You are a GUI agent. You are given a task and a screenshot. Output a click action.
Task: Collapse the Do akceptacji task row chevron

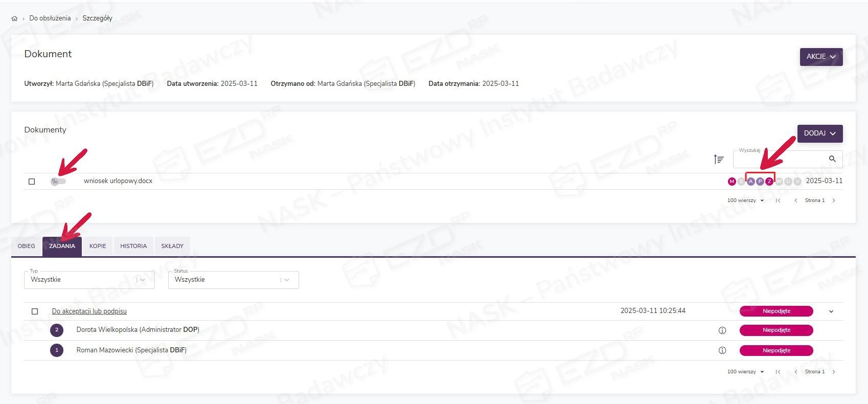point(831,311)
